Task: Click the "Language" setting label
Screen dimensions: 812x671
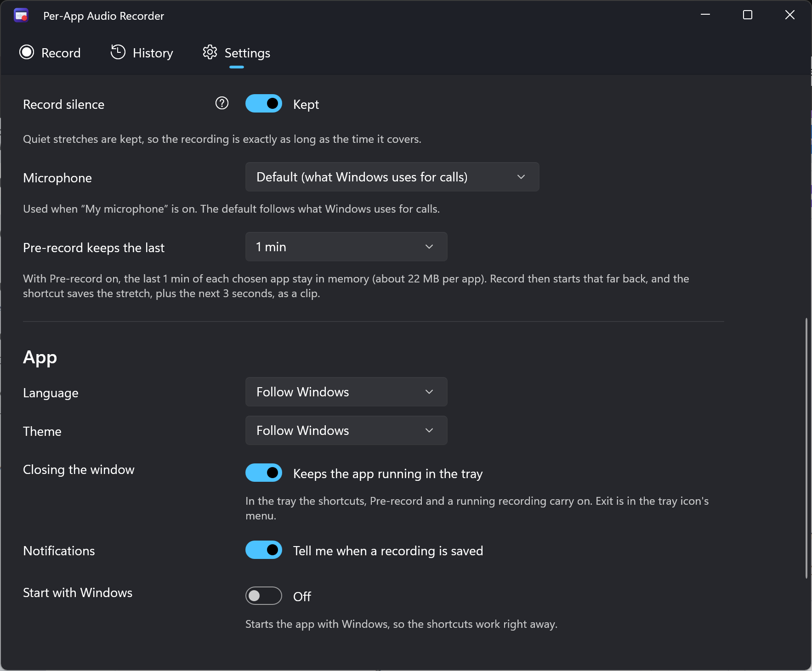Action: tap(51, 393)
